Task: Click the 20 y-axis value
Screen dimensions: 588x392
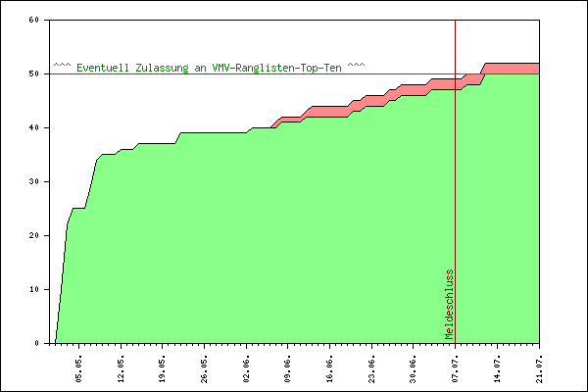Action: tap(33, 235)
